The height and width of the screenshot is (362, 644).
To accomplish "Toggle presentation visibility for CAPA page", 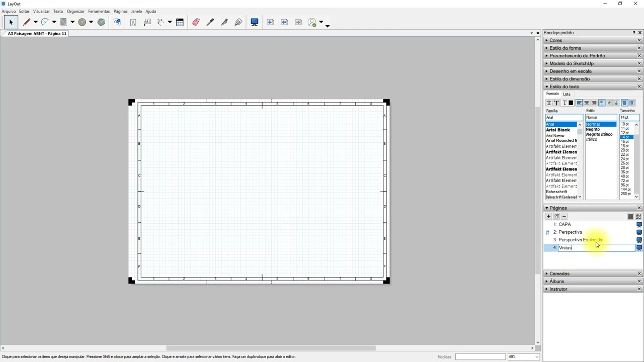I will point(639,225).
